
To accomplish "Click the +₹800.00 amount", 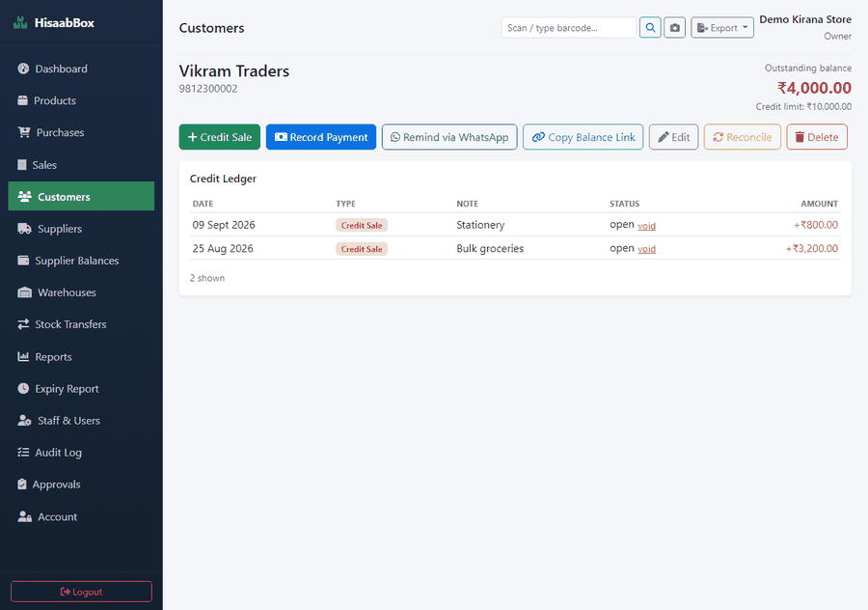I will [x=816, y=225].
